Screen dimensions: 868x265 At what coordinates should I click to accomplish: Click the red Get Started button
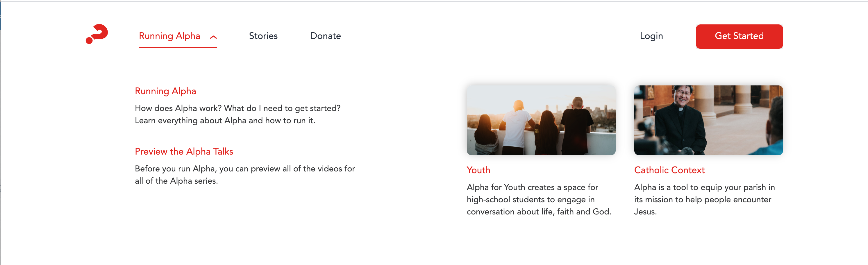pos(739,36)
